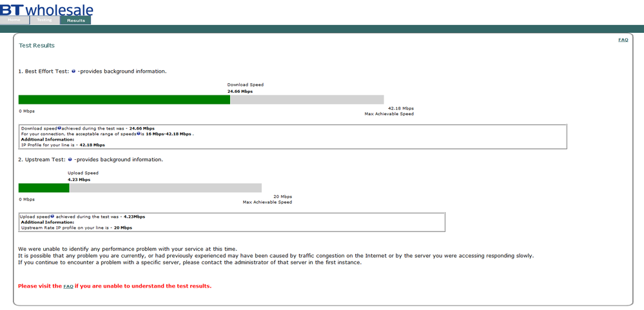Click 'Additional Information:' in download results box

48,140
